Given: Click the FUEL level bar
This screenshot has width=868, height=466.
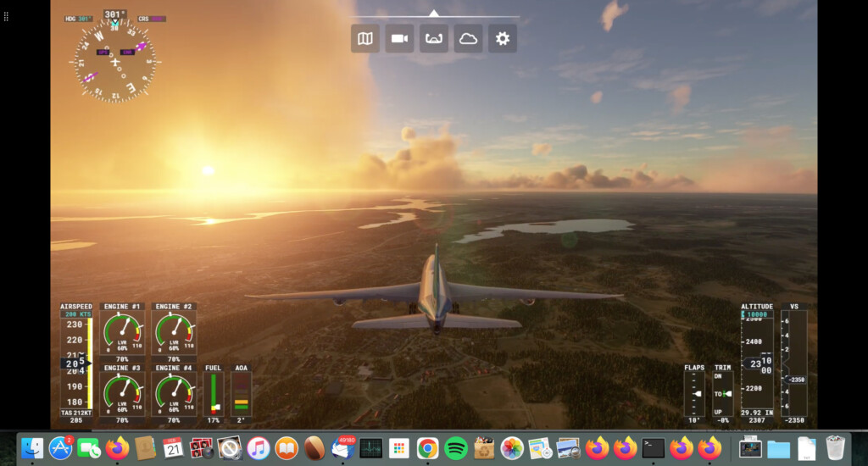Looking at the screenshot, I should (213, 394).
